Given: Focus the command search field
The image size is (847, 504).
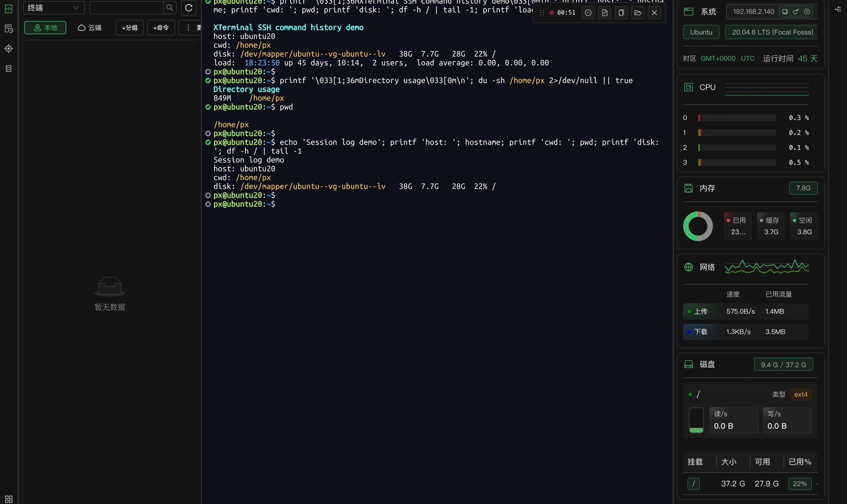Looking at the screenshot, I should point(126,7).
